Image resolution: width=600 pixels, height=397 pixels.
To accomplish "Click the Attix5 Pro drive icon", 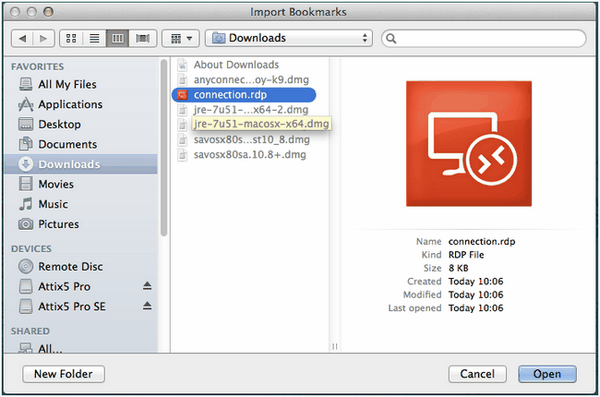I will pos(26,286).
